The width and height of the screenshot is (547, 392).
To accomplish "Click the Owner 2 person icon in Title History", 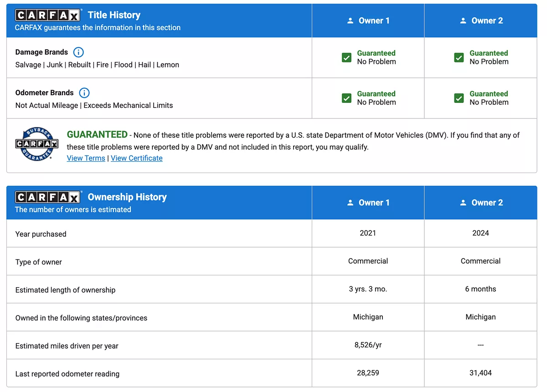I will click(x=463, y=21).
